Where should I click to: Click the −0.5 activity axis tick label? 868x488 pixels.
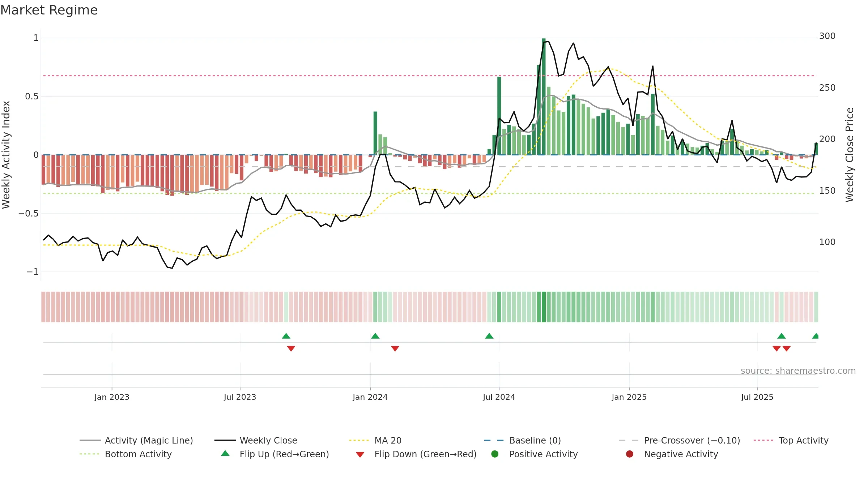28,214
